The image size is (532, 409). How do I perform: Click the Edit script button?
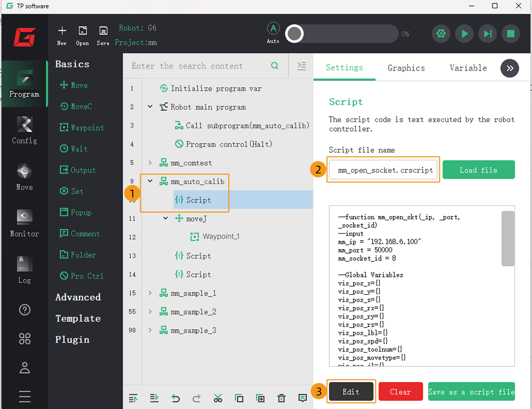[x=351, y=392]
